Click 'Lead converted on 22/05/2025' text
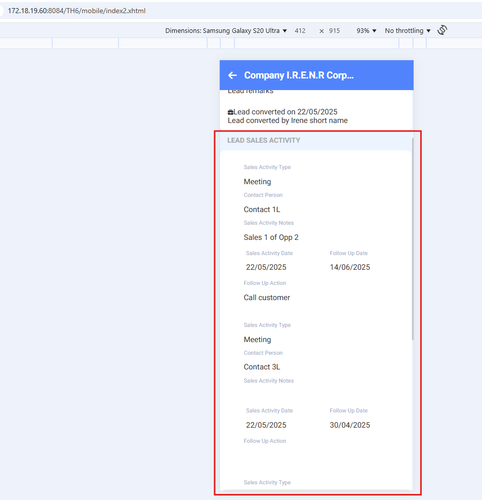This screenshot has height=500, width=482. click(x=285, y=112)
